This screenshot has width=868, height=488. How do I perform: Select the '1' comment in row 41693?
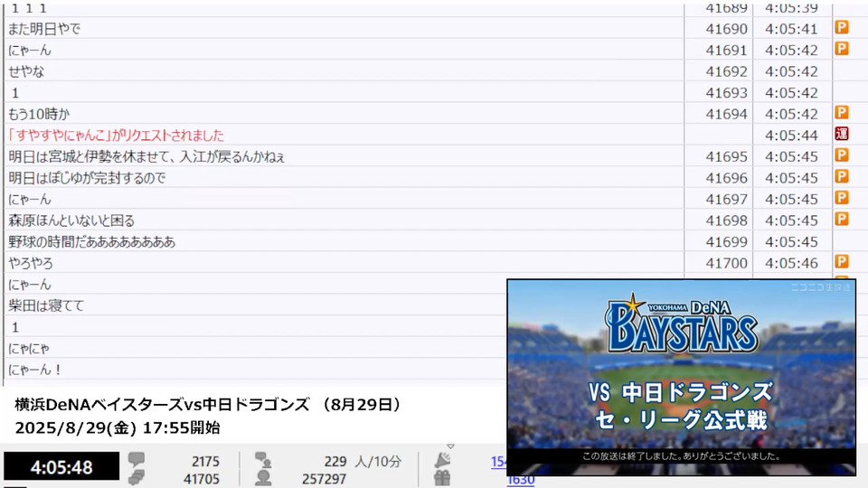[x=15, y=93]
